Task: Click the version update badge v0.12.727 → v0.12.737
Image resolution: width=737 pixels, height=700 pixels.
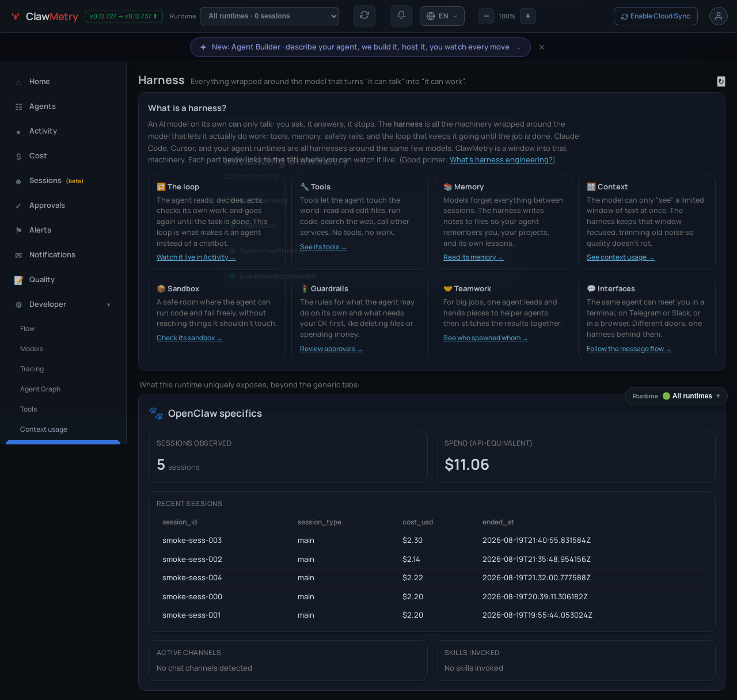Action: pyautogui.click(x=124, y=16)
